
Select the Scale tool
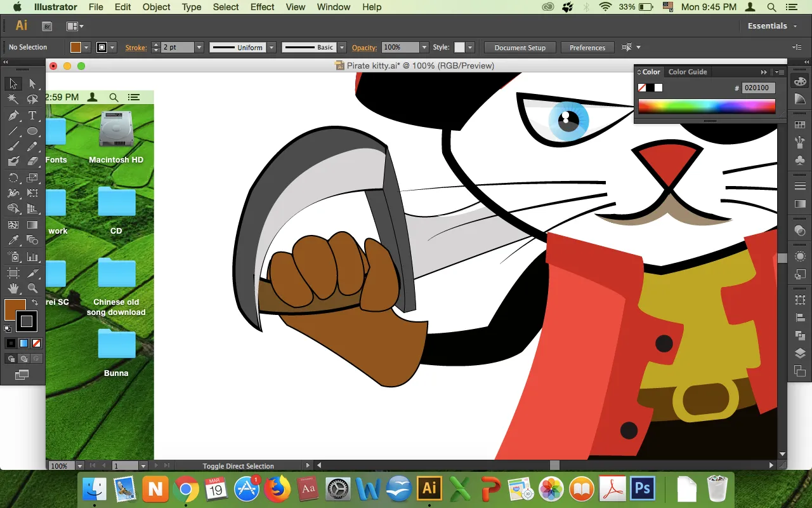click(32, 178)
